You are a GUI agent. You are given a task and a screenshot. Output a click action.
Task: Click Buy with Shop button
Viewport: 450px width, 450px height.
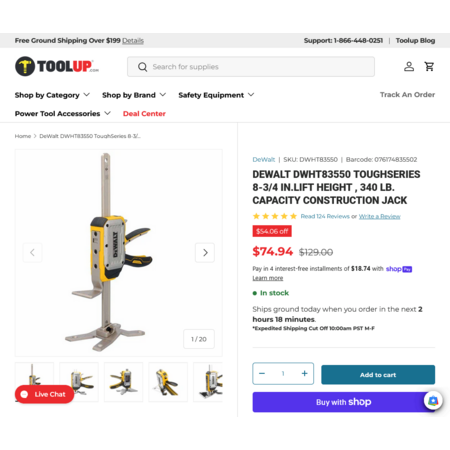point(344,402)
